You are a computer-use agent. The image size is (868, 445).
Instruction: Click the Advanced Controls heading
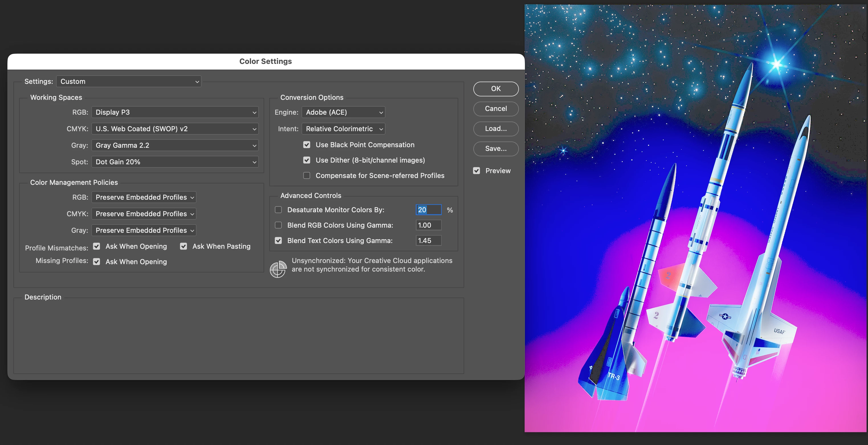311,196
